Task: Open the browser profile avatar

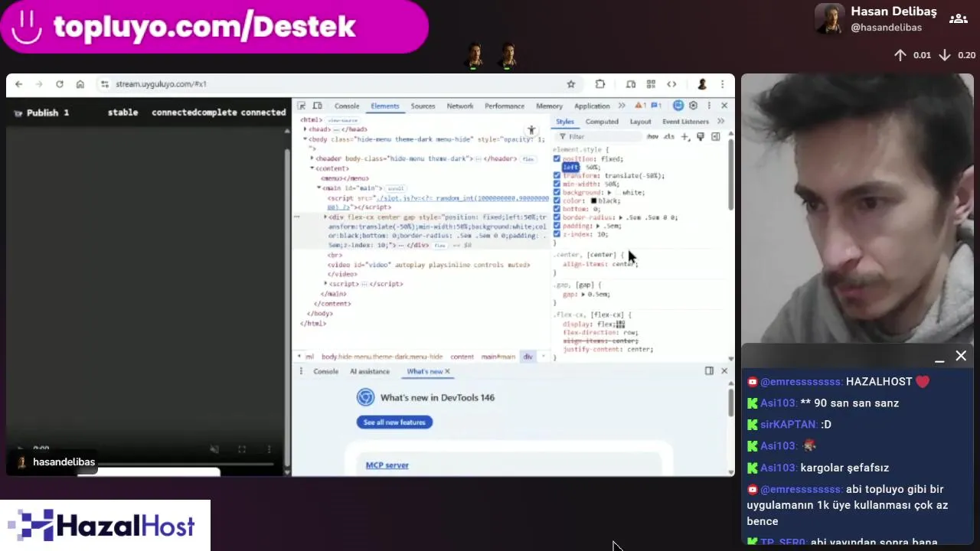Action: click(701, 84)
